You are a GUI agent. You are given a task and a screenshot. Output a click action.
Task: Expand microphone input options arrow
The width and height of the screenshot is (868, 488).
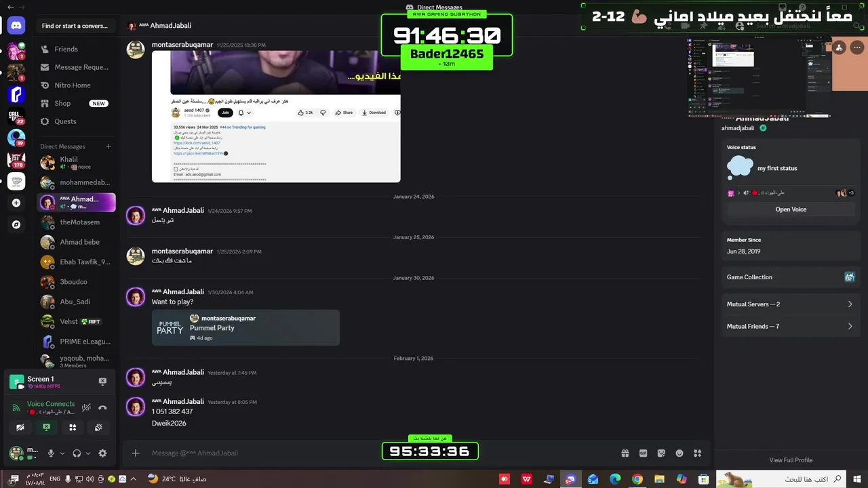coord(62,453)
